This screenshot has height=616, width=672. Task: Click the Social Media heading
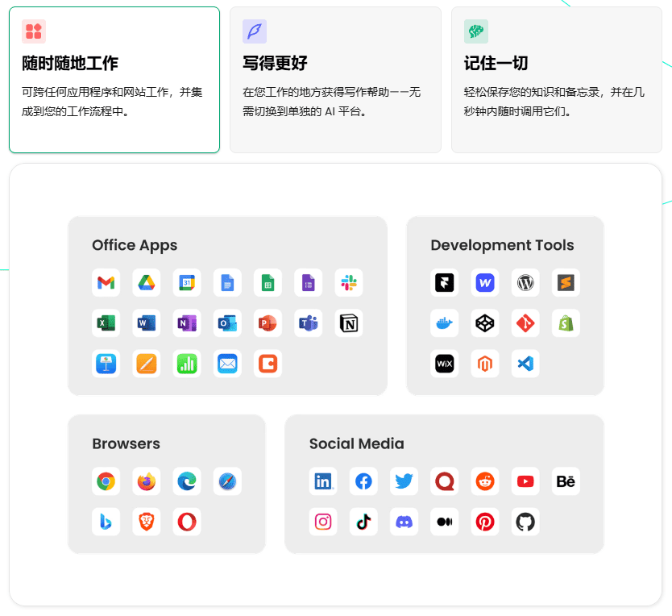(357, 443)
